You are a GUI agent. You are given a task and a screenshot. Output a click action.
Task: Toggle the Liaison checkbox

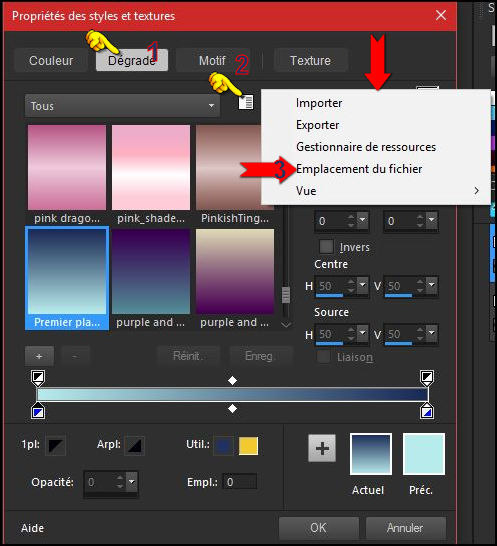click(324, 357)
